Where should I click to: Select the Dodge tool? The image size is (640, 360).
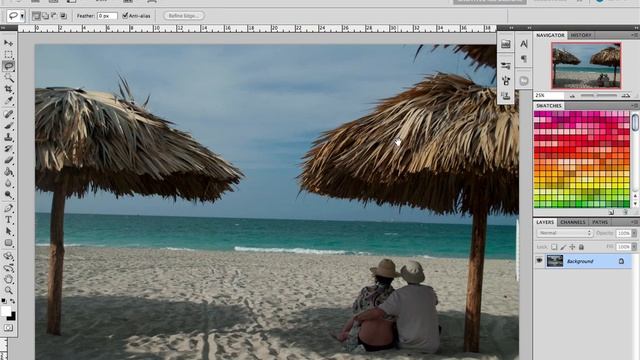[8, 195]
